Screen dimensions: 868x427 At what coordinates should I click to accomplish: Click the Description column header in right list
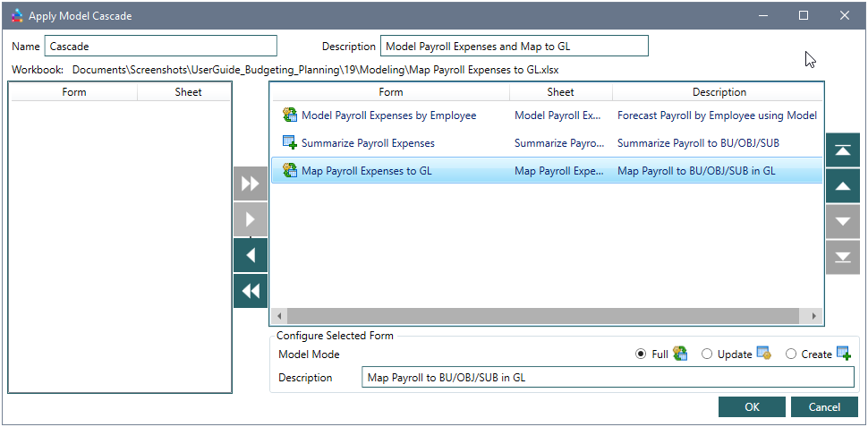point(719,92)
